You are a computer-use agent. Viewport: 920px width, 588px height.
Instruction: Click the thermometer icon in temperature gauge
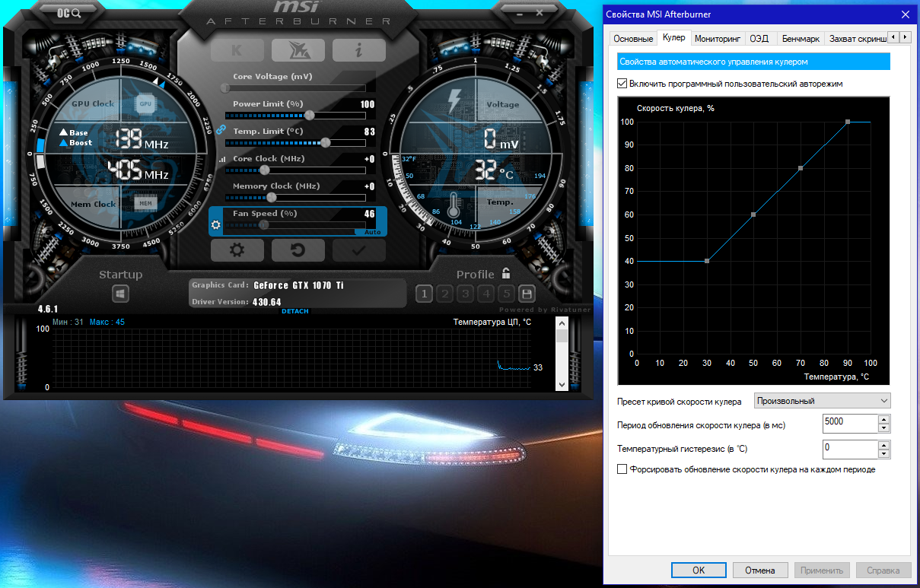click(455, 205)
